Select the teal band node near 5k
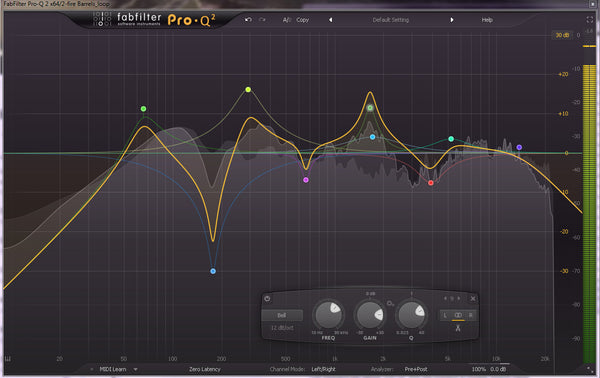This screenshot has width=600, height=378. tap(451, 139)
